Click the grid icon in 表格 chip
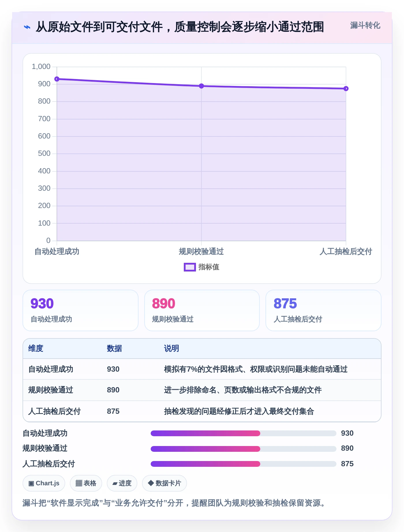Image resolution: width=404 pixels, height=532 pixels. point(79,483)
